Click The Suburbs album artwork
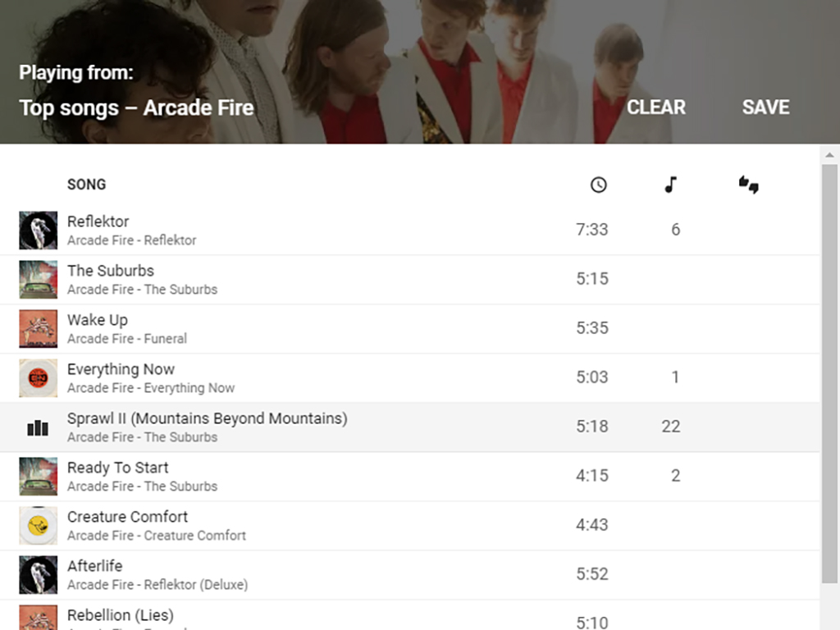Viewport: 840px width, 630px height. [38, 279]
